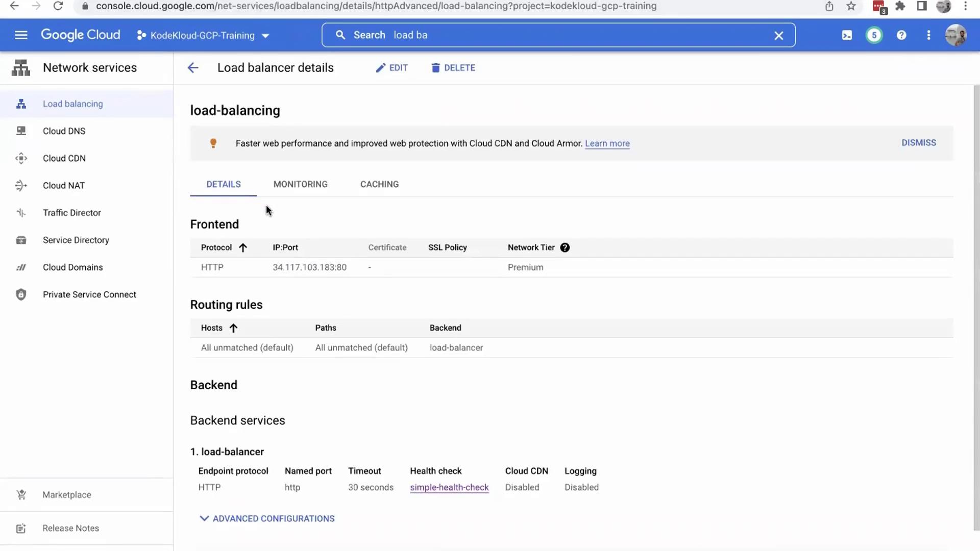Click the Network Tier help icon
Image resolution: width=980 pixels, height=551 pixels.
click(565, 247)
